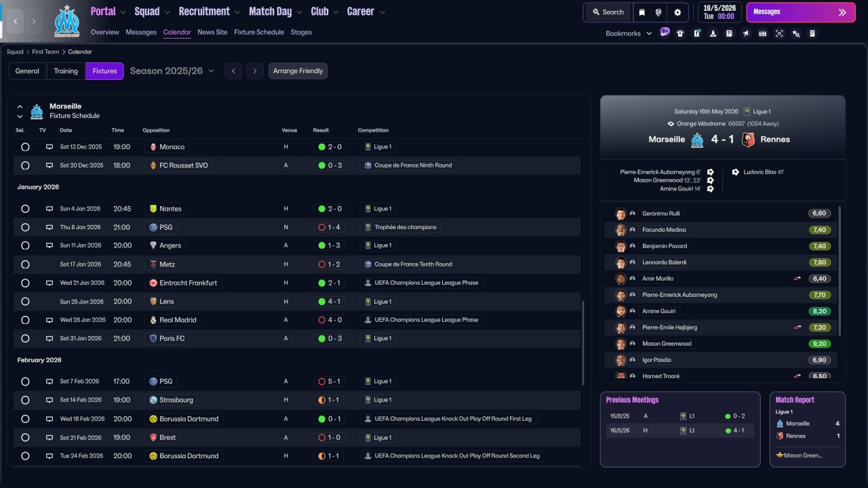The width and height of the screenshot is (868, 488).
Task: Select the radio button for the Lens fixture
Action: [25, 302]
